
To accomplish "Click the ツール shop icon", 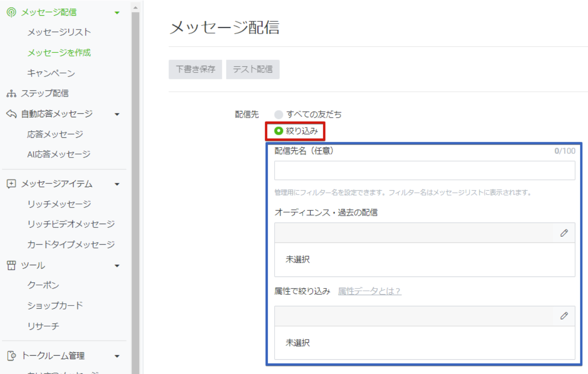I will pyautogui.click(x=11, y=266).
